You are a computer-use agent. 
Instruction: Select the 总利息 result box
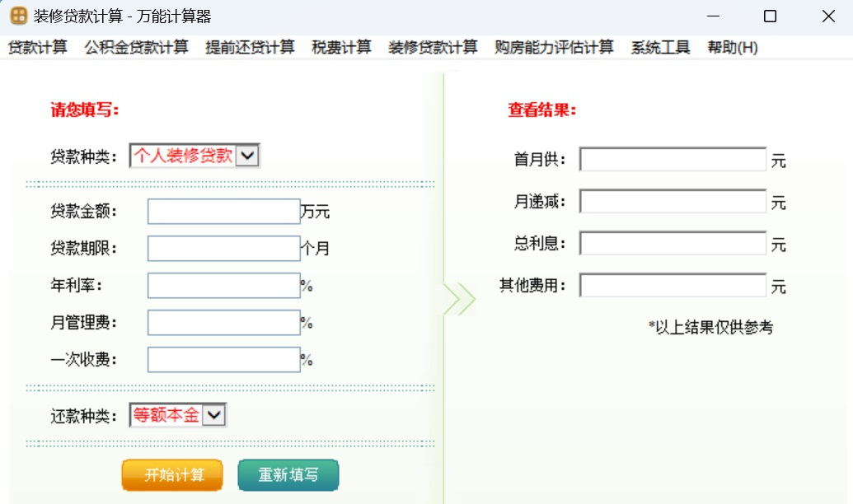(673, 244)
